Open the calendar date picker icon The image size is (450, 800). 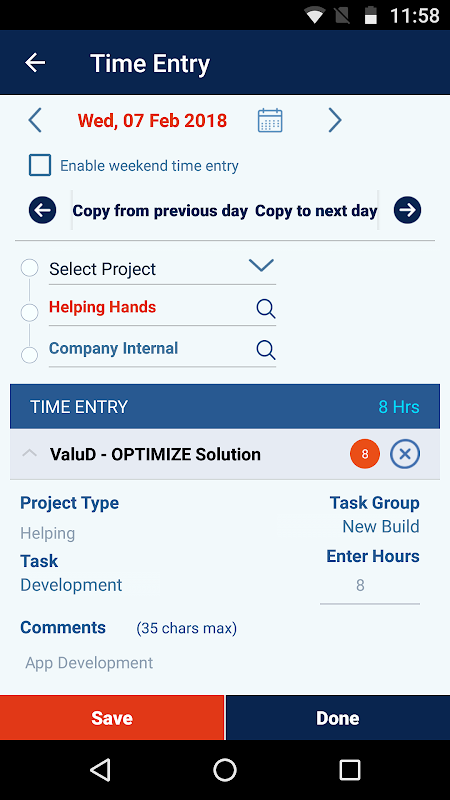[270, 121]
